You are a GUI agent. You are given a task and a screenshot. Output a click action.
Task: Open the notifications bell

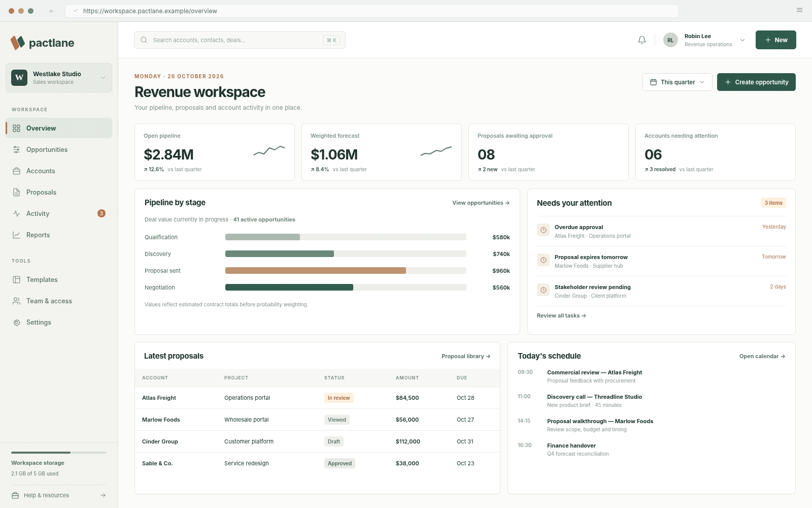642,40
